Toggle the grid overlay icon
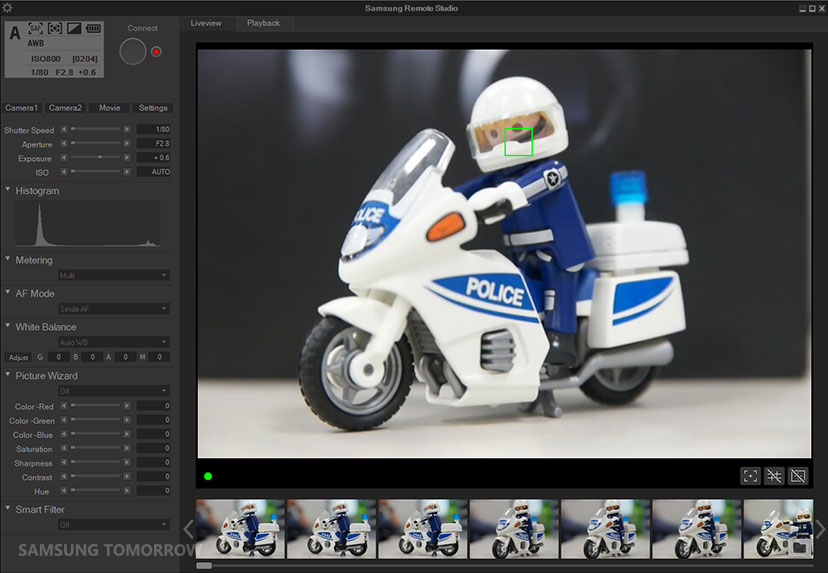828x573 pixels. click(774, 476)
